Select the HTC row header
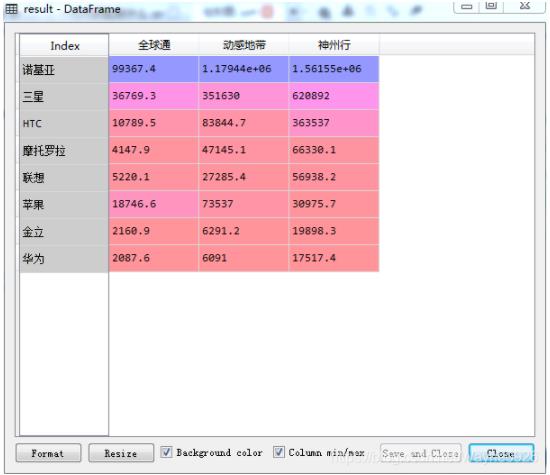The image size is (550, 475). click(x=64, y=123)
